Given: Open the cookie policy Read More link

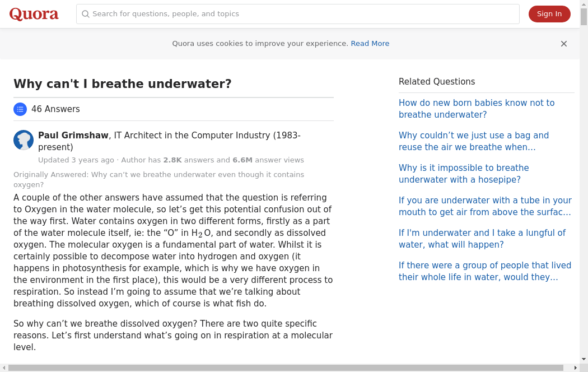Looking at the screenshot, I should pos(370,44).
